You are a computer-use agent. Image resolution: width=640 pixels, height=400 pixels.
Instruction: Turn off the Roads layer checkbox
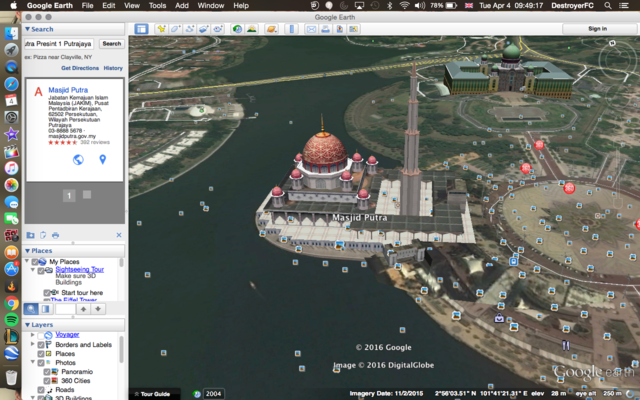(x=41, y=390)
